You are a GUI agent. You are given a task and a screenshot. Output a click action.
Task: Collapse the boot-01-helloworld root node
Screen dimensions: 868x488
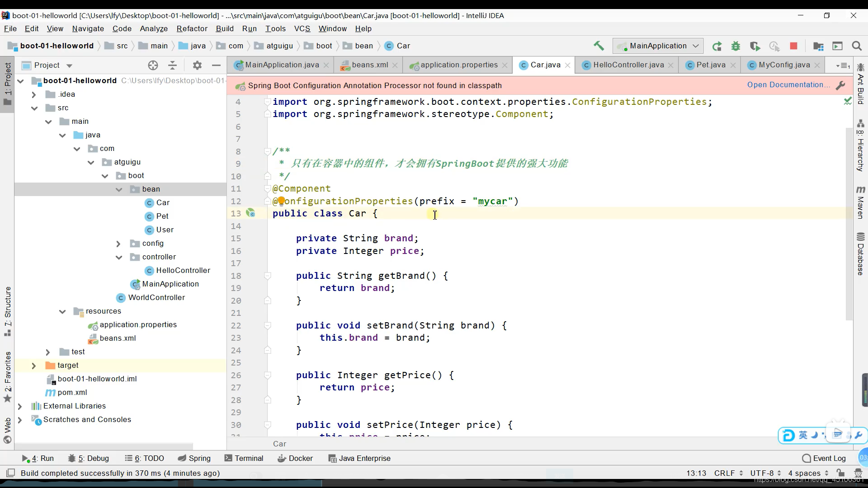coord(20,81)
